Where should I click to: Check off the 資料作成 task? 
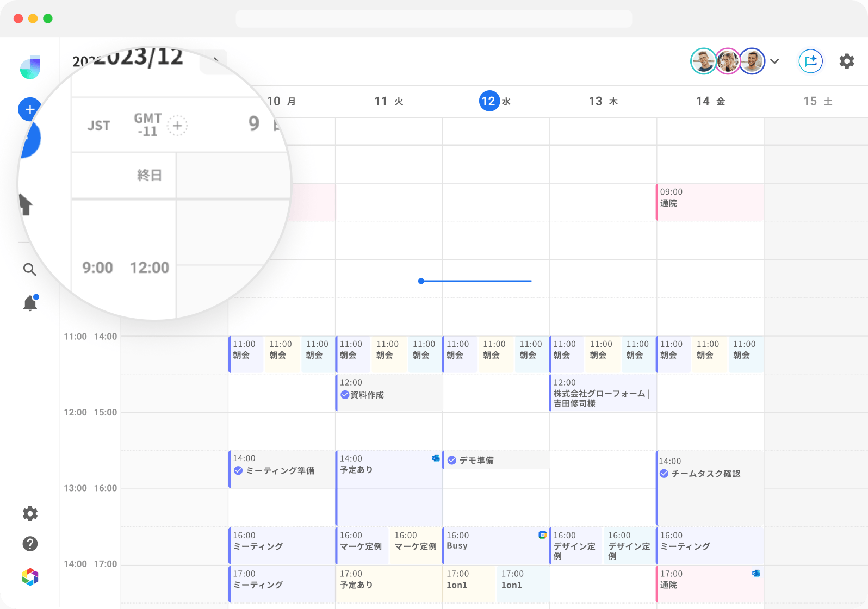345,395
